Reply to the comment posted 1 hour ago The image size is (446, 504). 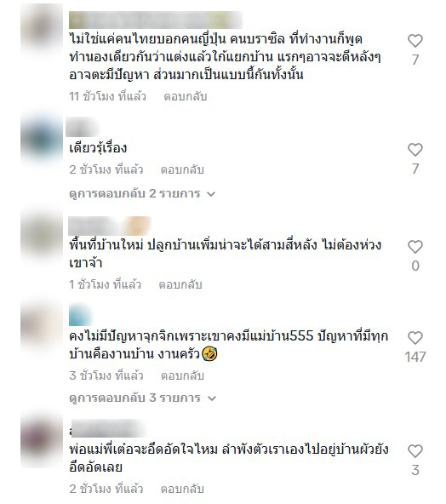coord(180,284)
